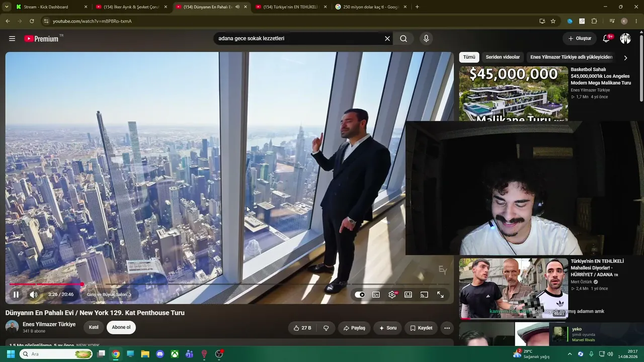The height and width of the screenshot is (362, 644).
Task: Select the Seriden videolar chip
Action: coord(503,57)
